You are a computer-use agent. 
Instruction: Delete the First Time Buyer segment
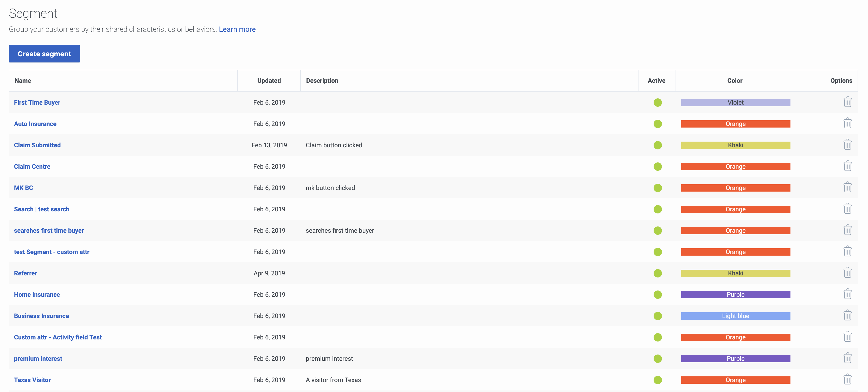click(x=847, y=102)
